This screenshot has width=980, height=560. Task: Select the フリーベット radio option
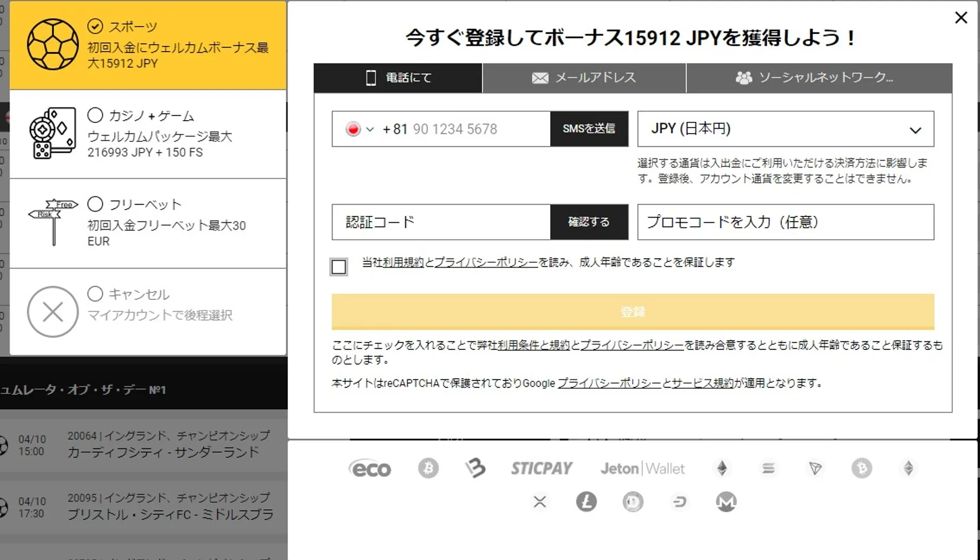click(95, 204)
